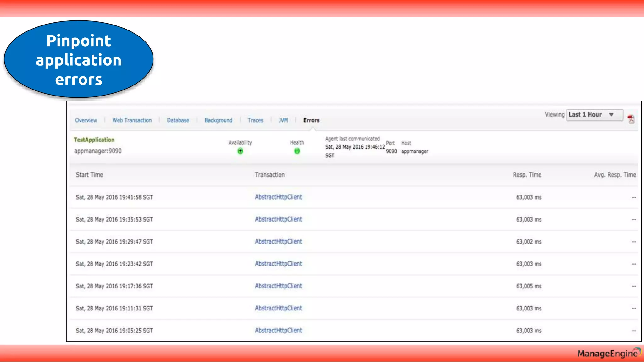
Task: Click the Port value '9090'
Action: coord(391,151)
